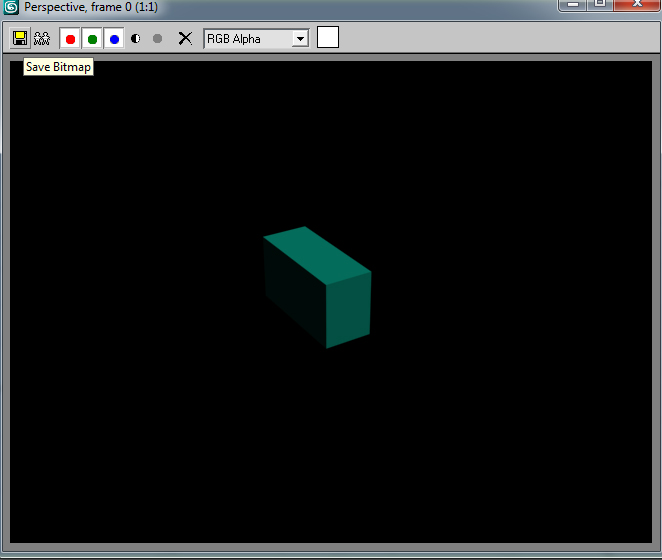This screenshot has height=560, width=662.
Task: Toggle the monochrome gray circle button
Action: [157, 39]
